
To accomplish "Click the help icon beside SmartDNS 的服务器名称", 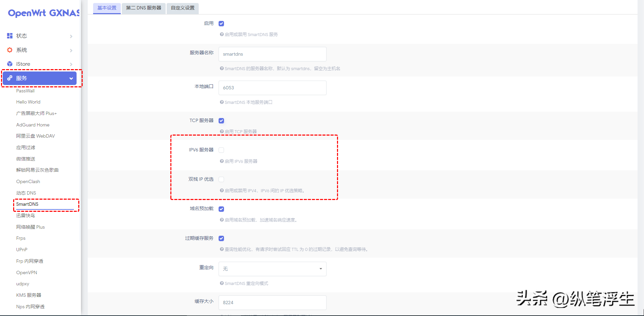I will pyautogui.click(x=222, y=68).
